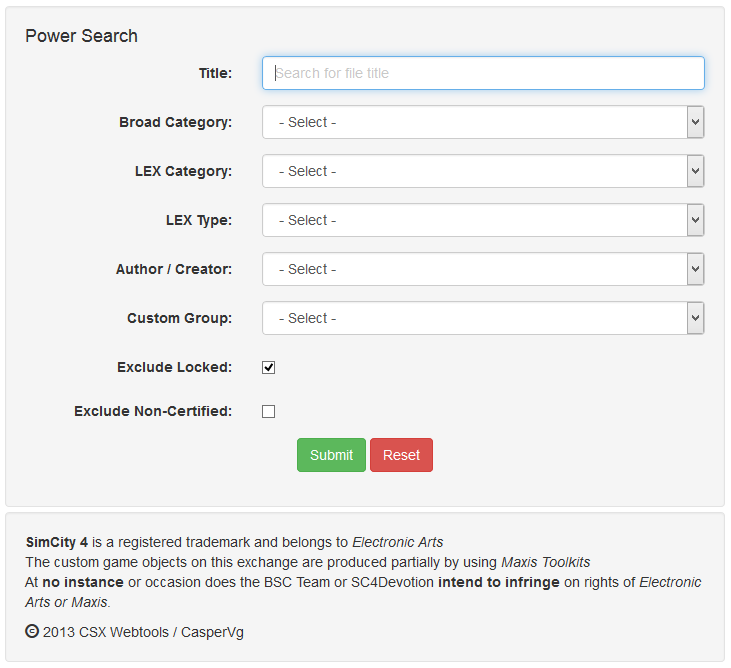
Task: Enable the Exclude Non-Certified checkbox
Action: (269, 412)
